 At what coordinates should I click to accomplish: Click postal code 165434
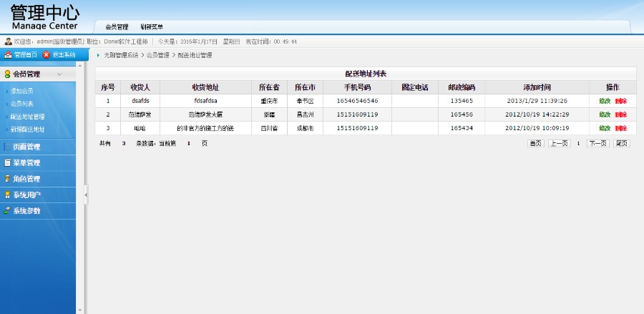coord(462,128)
